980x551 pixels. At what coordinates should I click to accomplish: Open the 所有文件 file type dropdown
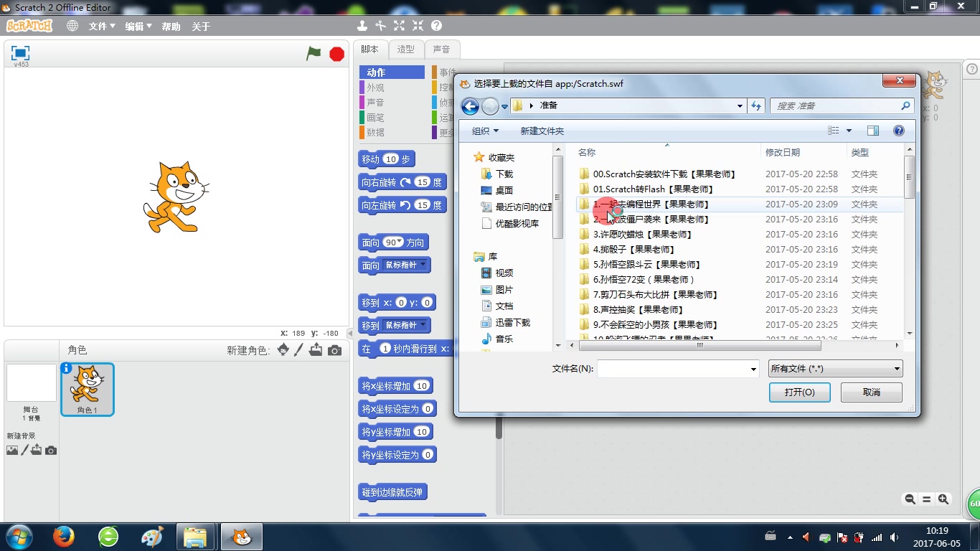coord(835,369)
